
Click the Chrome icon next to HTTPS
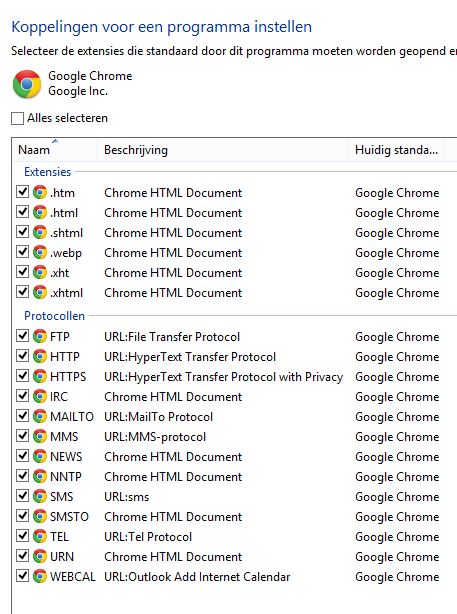(x=40, y=376)
